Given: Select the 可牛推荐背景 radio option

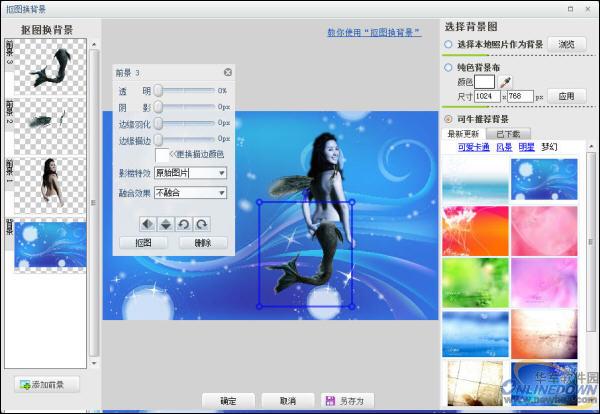Looking at the screenshot, I should (448, 118).
